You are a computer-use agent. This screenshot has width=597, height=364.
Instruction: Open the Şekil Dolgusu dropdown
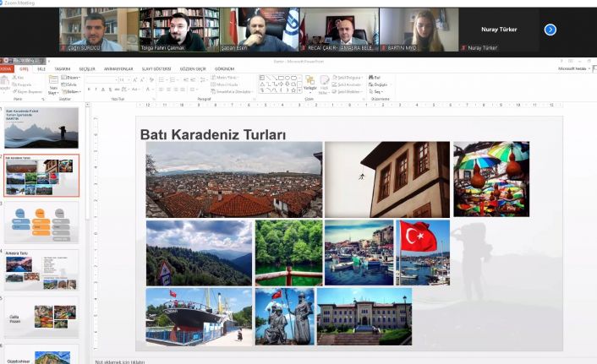[x=348, y=78]
